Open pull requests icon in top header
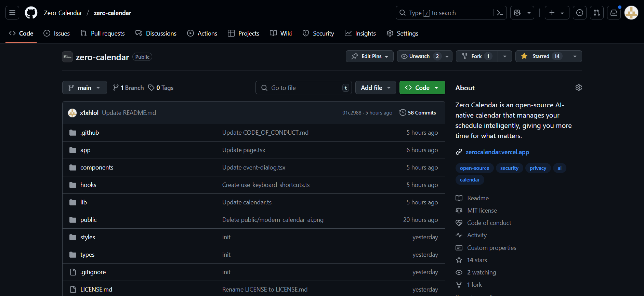 tap(597, 13)
